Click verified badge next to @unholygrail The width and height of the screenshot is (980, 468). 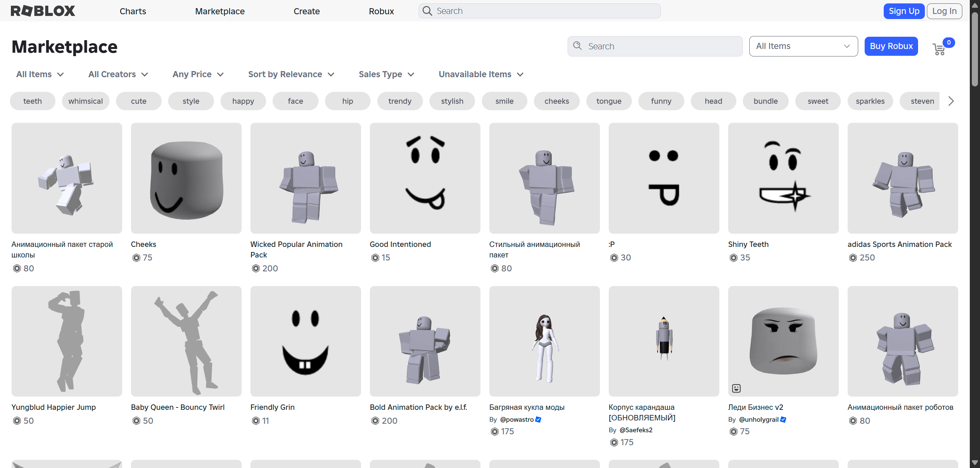coord(783,420)
